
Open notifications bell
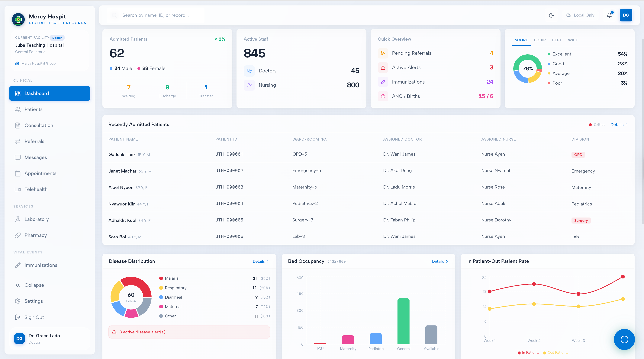pyautogui.click(x=610, y=15)
